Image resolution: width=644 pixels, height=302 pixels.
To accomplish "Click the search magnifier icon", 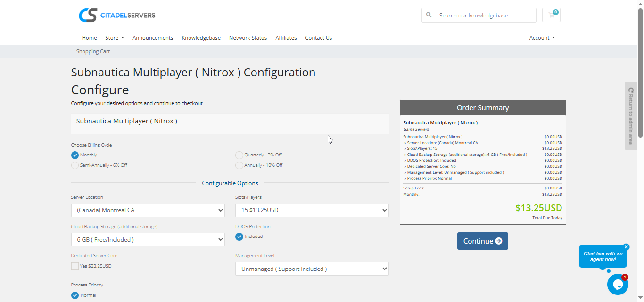I will pos(429,15).
